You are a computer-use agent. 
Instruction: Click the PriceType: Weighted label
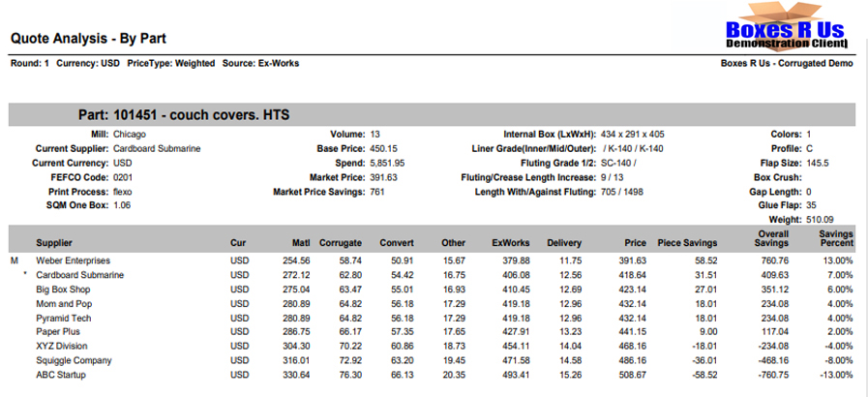pos(171,63)
